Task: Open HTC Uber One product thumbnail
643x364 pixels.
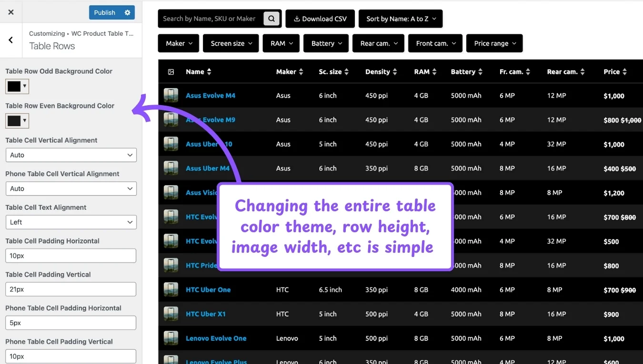Action: (171, 289)
